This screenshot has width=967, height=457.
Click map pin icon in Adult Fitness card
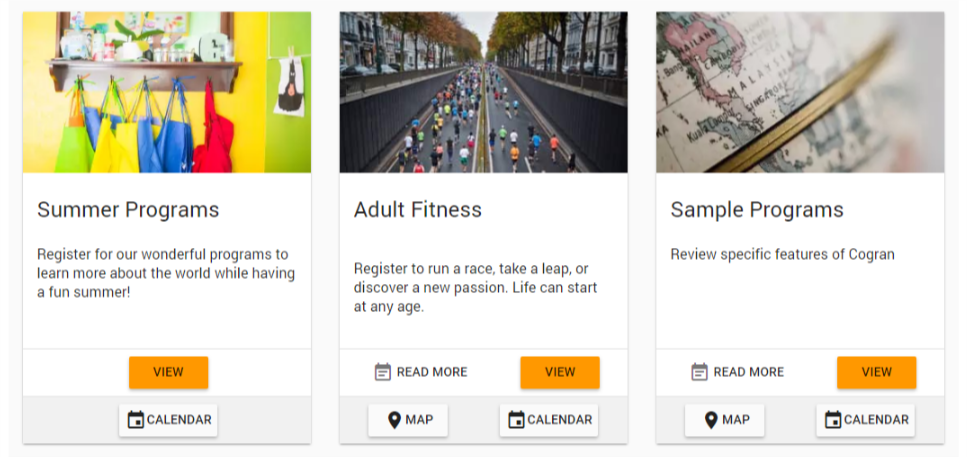(x=394, y=420)
